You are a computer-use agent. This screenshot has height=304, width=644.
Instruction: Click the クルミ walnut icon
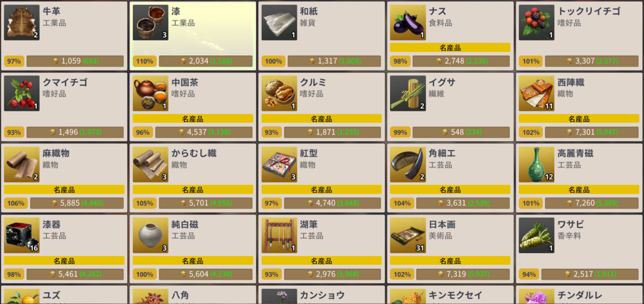(x=279, y=93)
